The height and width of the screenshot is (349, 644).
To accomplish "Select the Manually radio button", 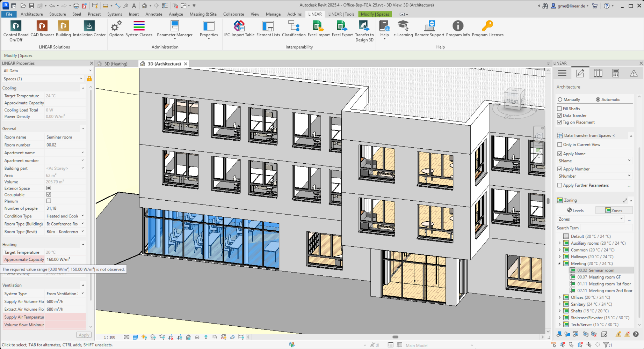I will pyautogui.click(x=560, y=99).
